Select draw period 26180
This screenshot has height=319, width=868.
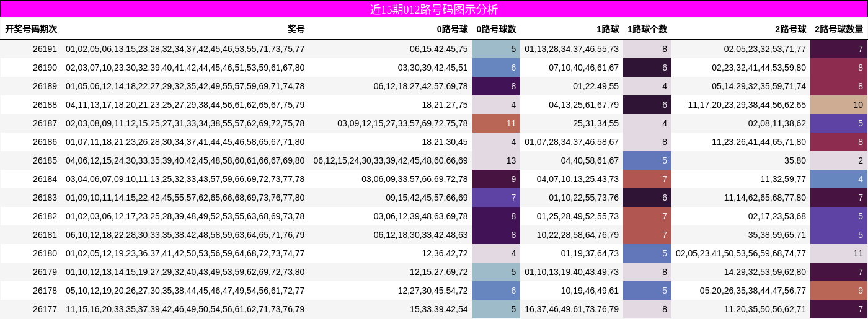[x=45, y=253]
